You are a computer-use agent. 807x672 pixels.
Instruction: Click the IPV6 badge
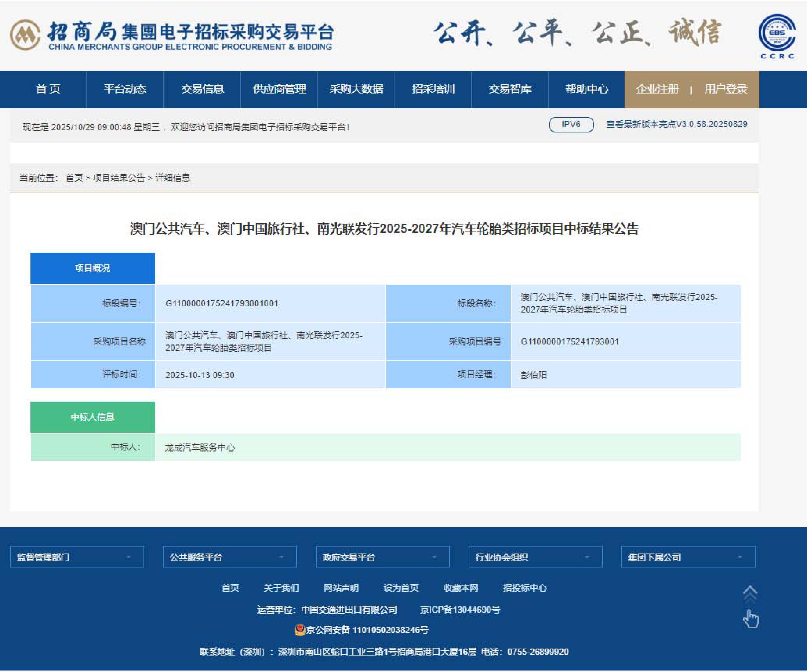pos(571,124)
